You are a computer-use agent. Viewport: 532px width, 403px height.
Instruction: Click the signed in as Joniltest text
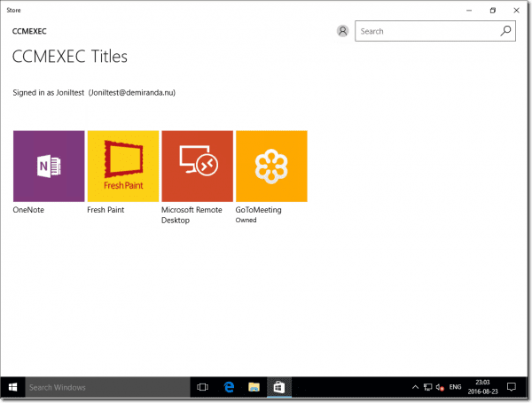coord(94,92)
